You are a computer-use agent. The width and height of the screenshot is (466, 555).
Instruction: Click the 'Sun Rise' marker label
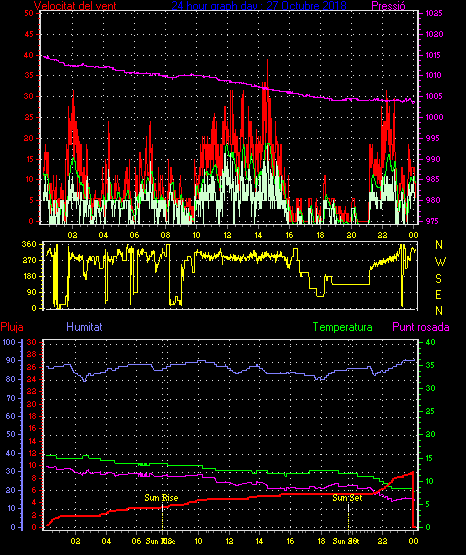[x=161, y=498]
